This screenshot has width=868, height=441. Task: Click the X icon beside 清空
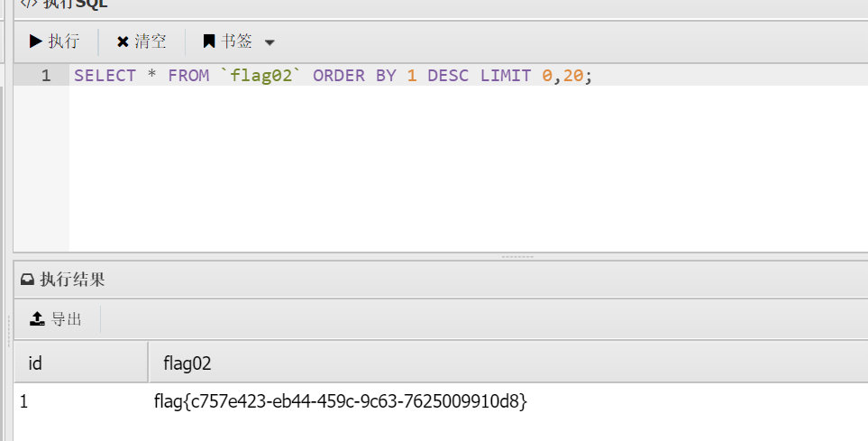[x=123, y=41]
